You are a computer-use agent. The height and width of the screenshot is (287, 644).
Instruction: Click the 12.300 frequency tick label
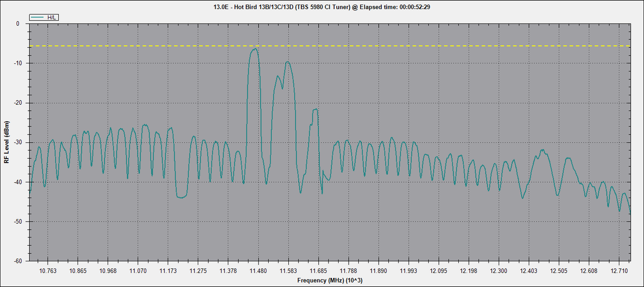tap(499, 271)
